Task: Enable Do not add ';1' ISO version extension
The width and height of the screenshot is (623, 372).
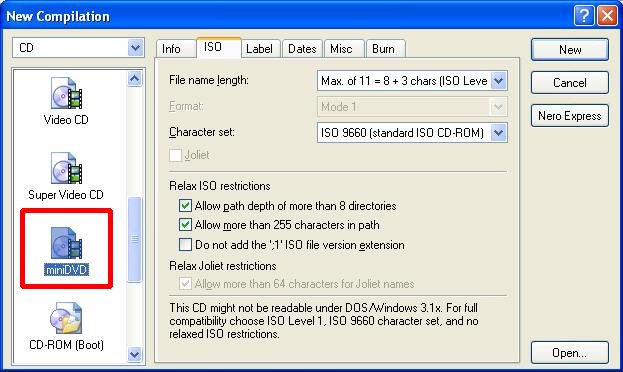Action: click(185, 244)
